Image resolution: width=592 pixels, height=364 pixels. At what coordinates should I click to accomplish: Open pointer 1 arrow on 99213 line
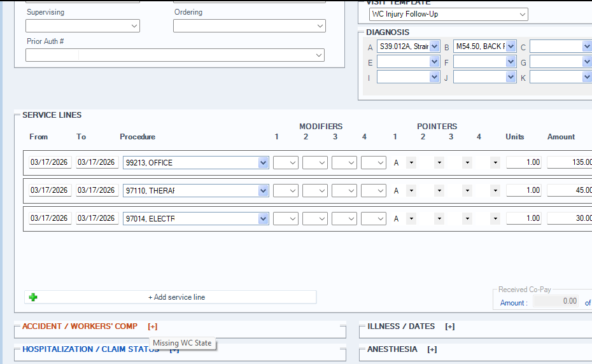pyautogui.click(x=411, y=163)
